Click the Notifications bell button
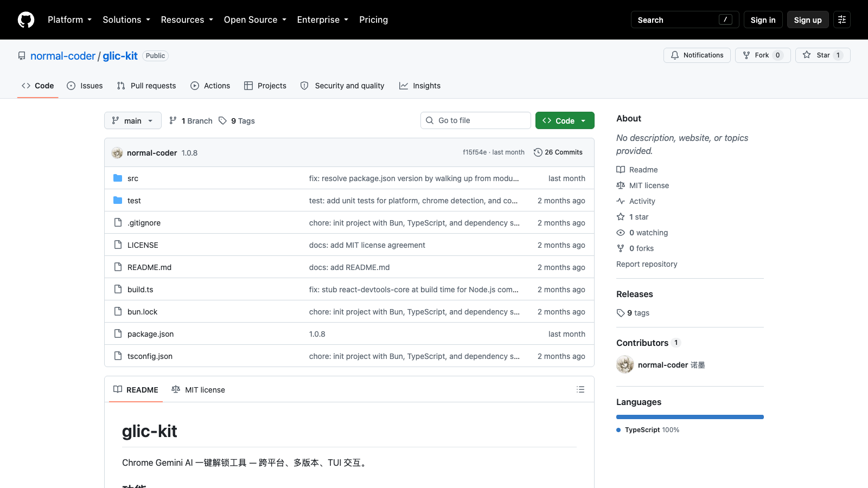Image resolution: width=868 pixels, height=488 pixels. (x=697, y=55)
